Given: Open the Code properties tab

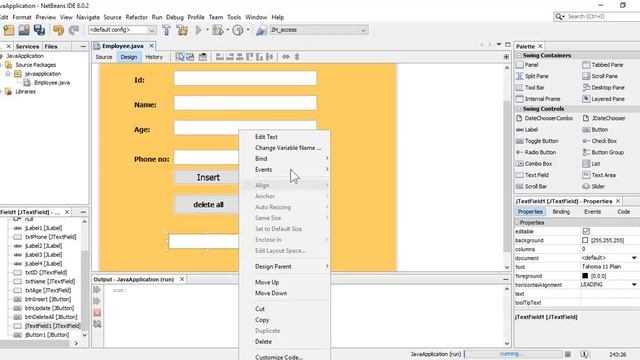Looking at the screenshot, I should pos(623,212).
